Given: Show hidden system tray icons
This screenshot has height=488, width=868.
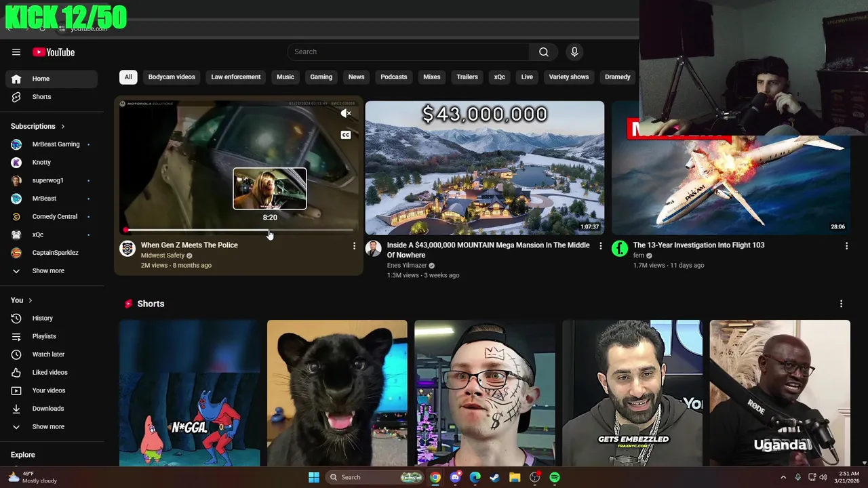Looking at the screenshot, I should pos(783,477).
